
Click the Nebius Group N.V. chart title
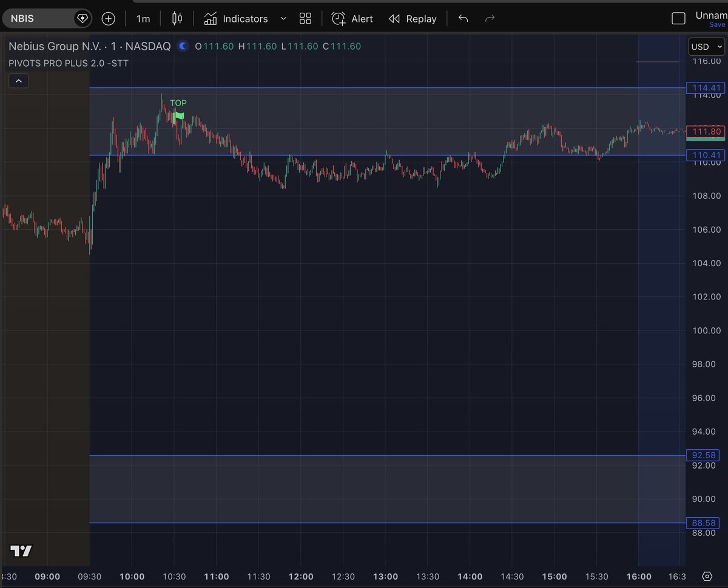(x=90, y=46)
